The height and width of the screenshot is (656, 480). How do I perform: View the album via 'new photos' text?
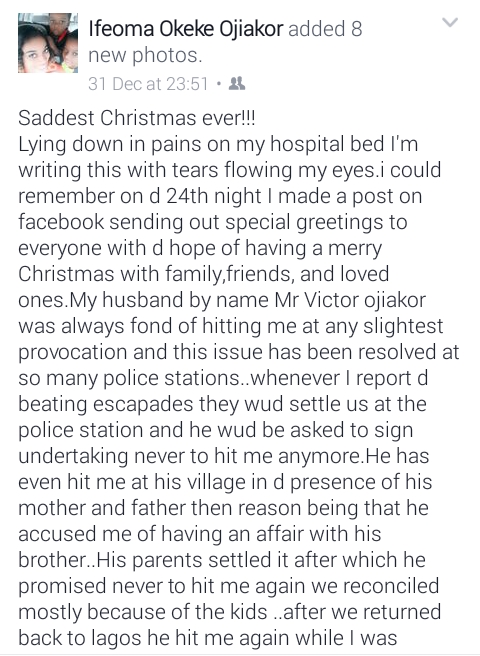pos(145,56)
